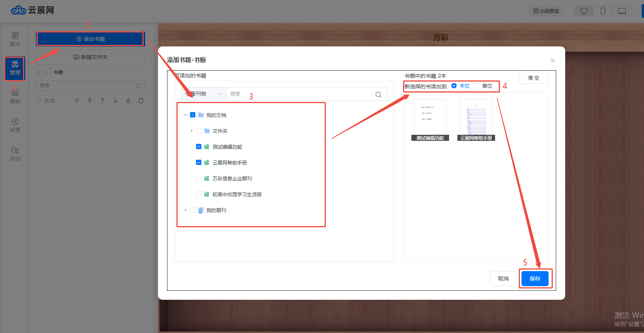Image resolution: width=644 pixels, height=333 pixels.
Task: Switch to the 模板 sidebar tab
Action: tap(15, 96)
